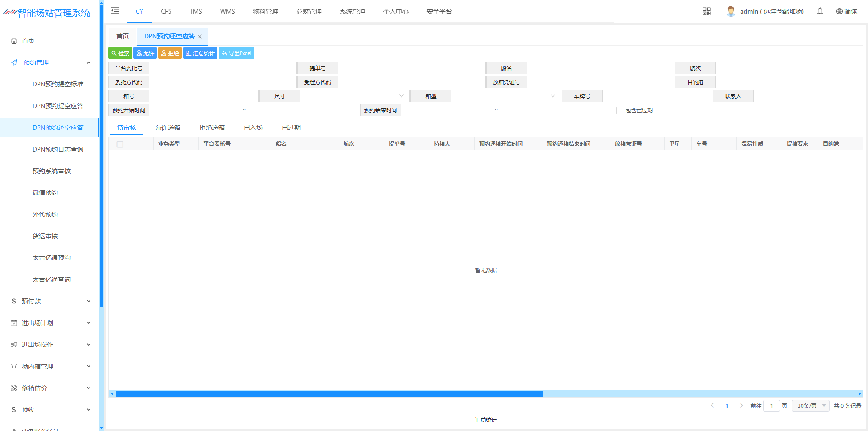Click the 检索 search button

click(x=120, y=53)
